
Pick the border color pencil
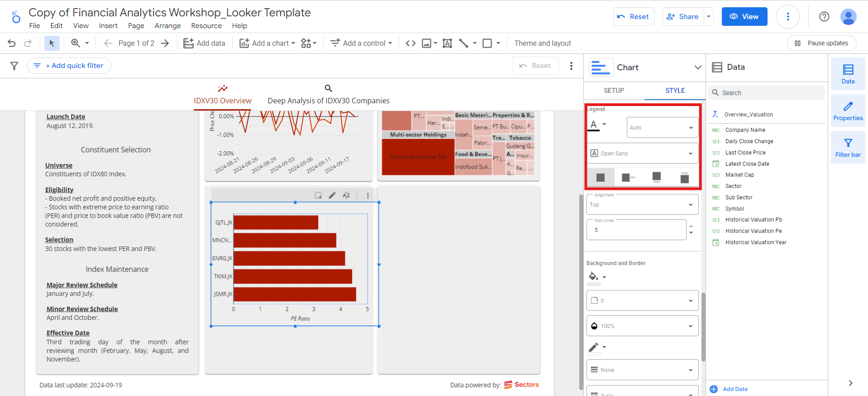click(x=594, y=348)
